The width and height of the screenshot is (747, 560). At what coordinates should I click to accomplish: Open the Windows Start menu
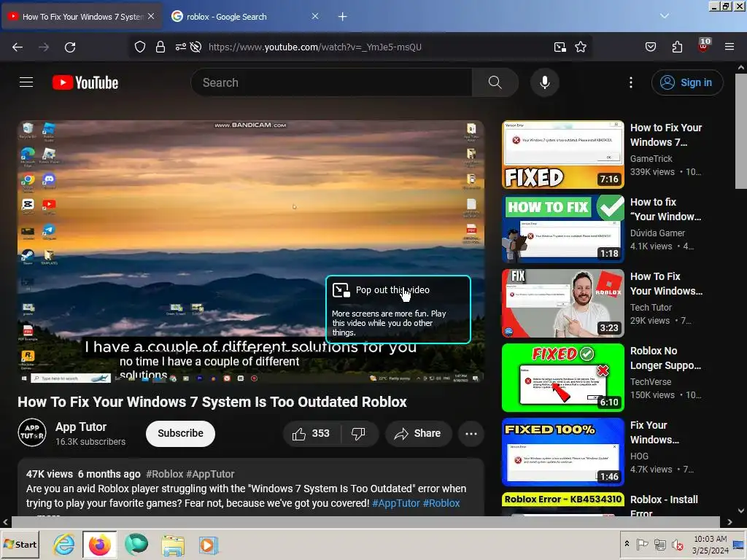click(x=20, y=545)
